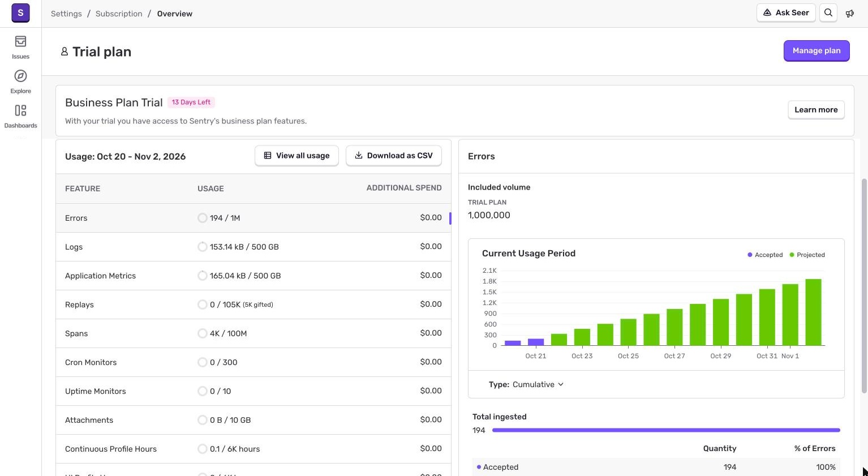Click the Nov 1 projected bar

[x=790, y=315]
